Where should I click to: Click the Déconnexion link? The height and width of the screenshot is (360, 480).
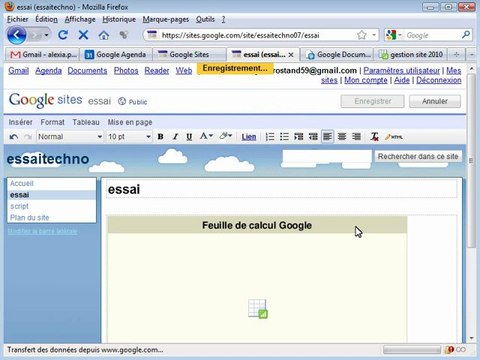(439, 80)
